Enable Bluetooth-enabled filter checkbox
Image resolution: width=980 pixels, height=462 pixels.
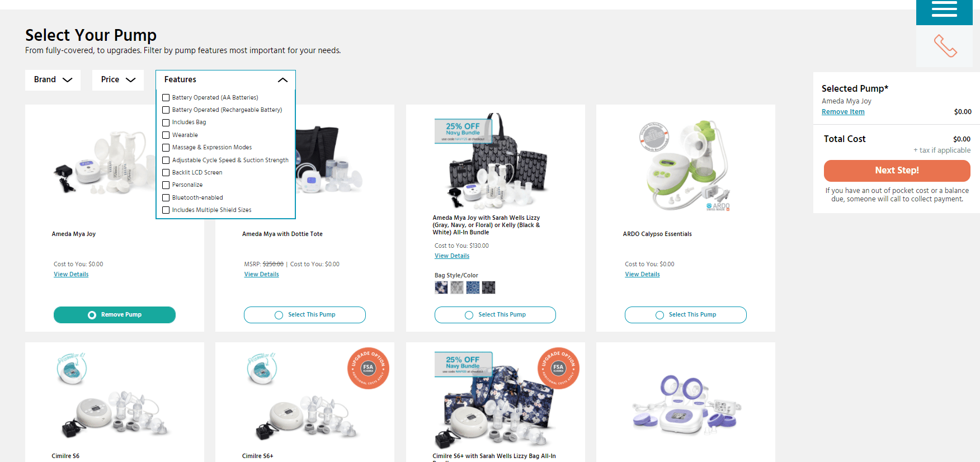166,198
